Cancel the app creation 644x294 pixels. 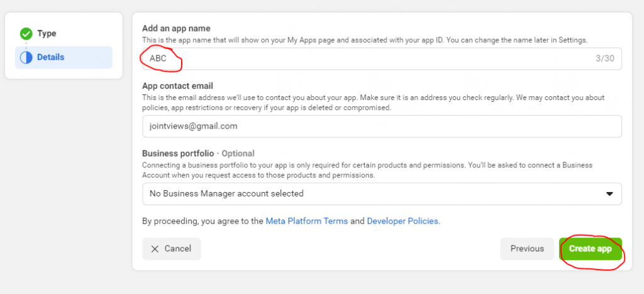172,249
